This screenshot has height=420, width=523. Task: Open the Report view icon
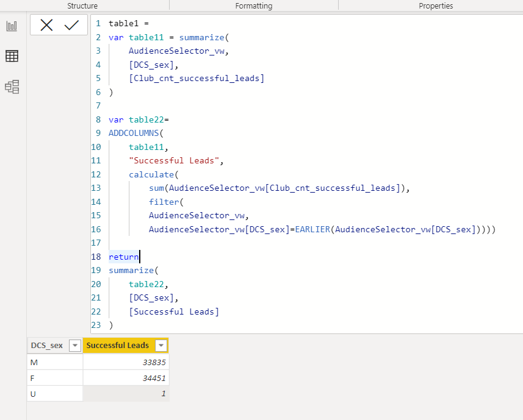12,26
